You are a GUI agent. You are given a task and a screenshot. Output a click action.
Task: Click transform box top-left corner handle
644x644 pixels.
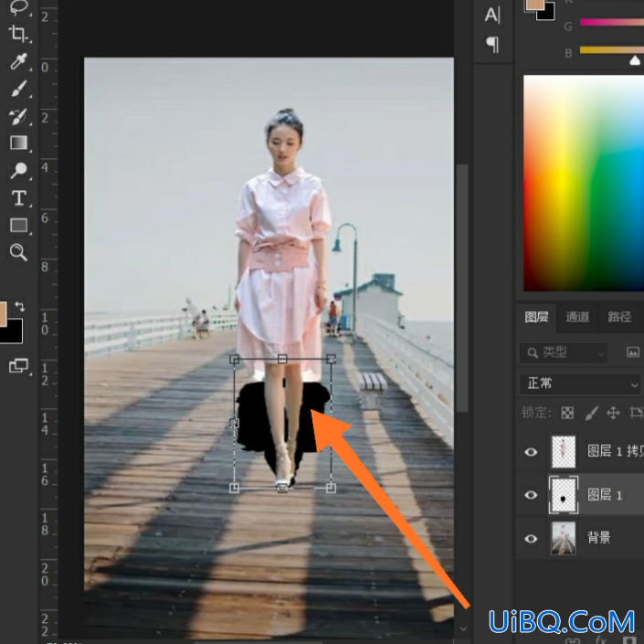click(x=234, y=359)
